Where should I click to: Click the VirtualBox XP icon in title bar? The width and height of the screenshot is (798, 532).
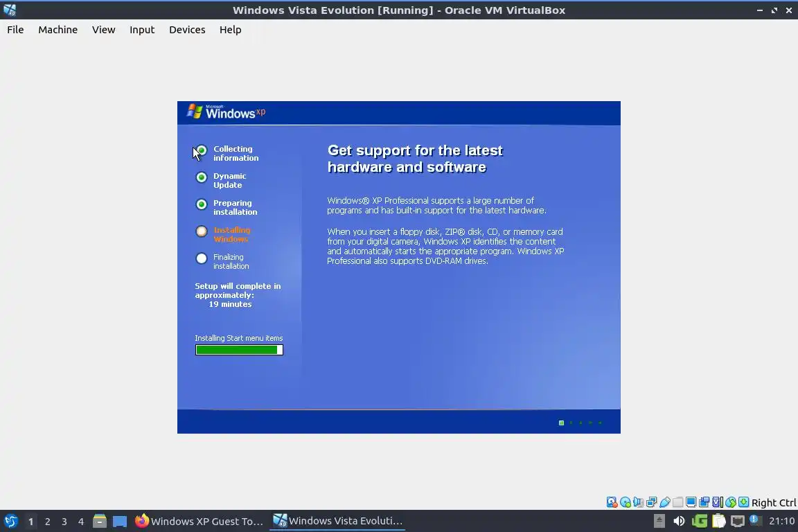click(x=10, y=10)
